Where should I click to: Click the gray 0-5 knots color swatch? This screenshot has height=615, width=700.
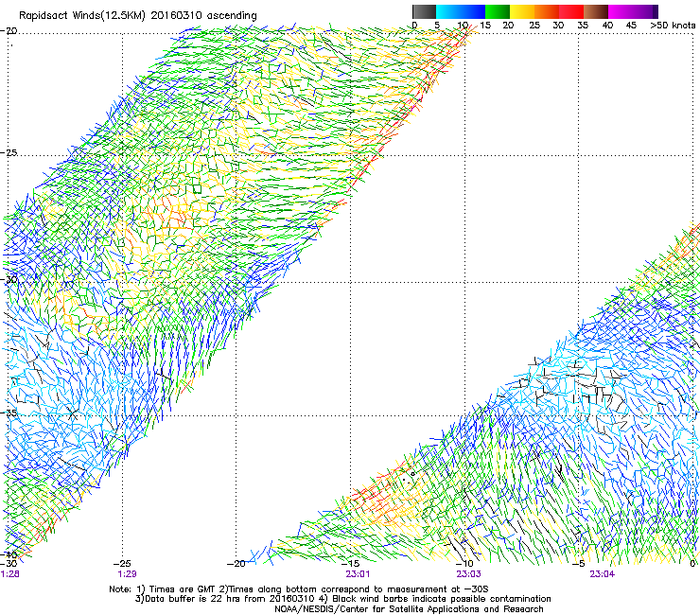[x=424, y=11]
